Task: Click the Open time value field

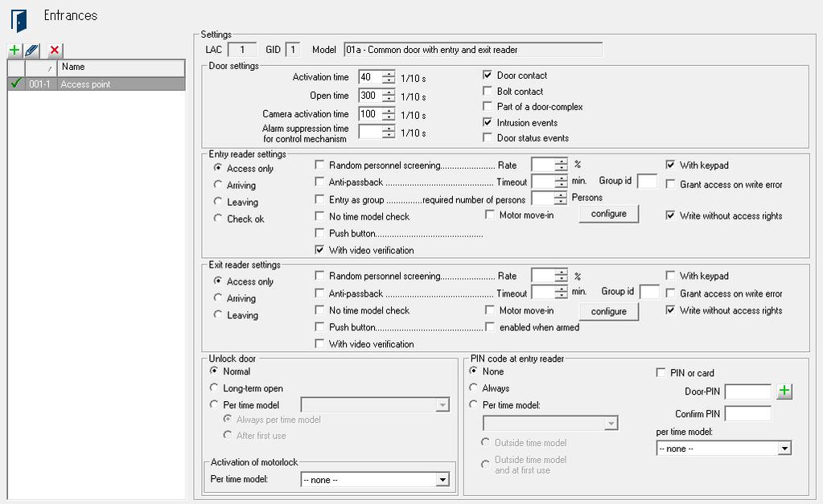Action: click(371, 96)
